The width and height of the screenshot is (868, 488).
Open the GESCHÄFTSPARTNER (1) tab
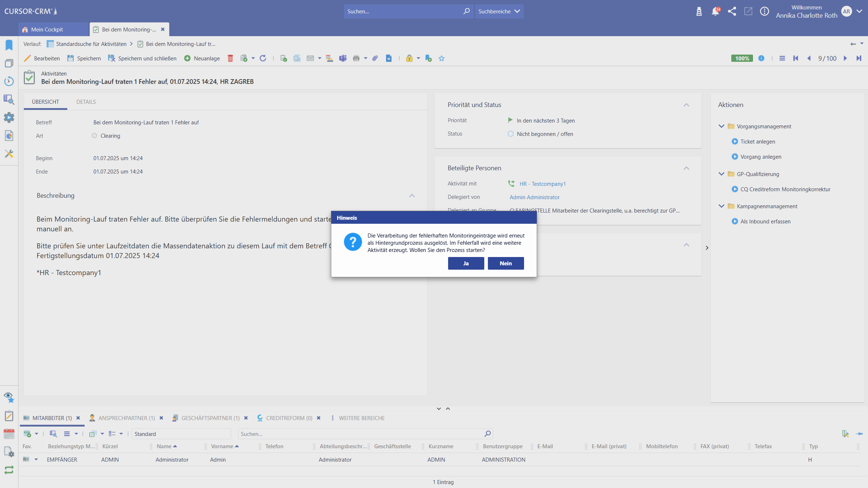coord(210,418)
